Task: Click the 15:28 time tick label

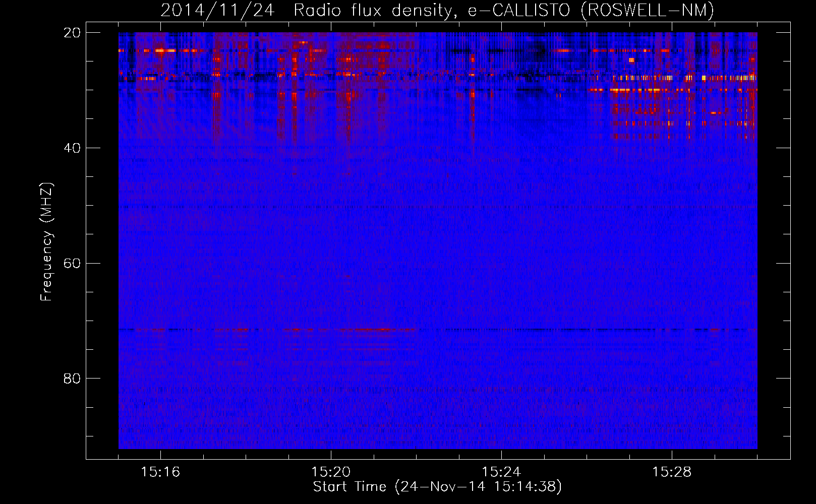Action: (x=672, y=472)
